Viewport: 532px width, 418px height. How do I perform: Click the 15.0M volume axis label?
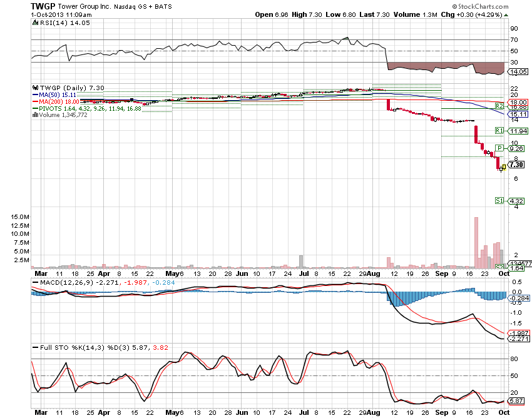[x=20, y=217]
